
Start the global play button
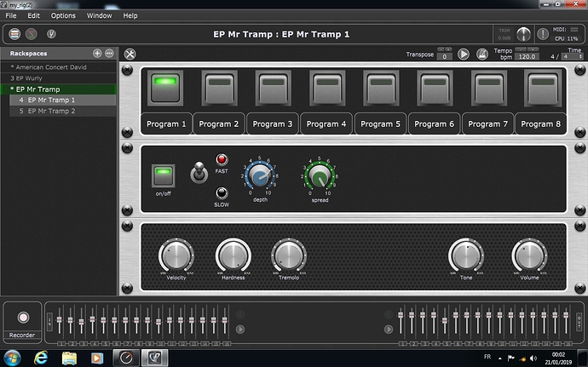pyautogui.click(x=464, y=54)
